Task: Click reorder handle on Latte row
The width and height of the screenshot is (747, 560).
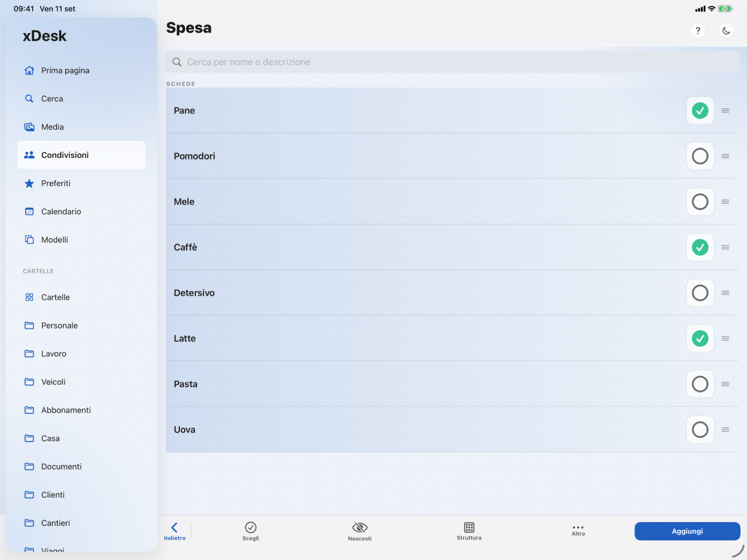Action: click(725, 339)
